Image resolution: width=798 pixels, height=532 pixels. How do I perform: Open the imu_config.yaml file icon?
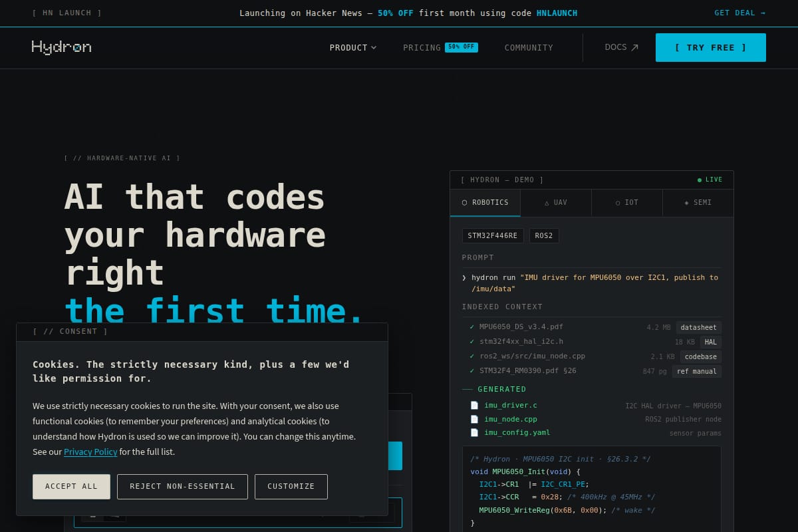pos(474,432)
